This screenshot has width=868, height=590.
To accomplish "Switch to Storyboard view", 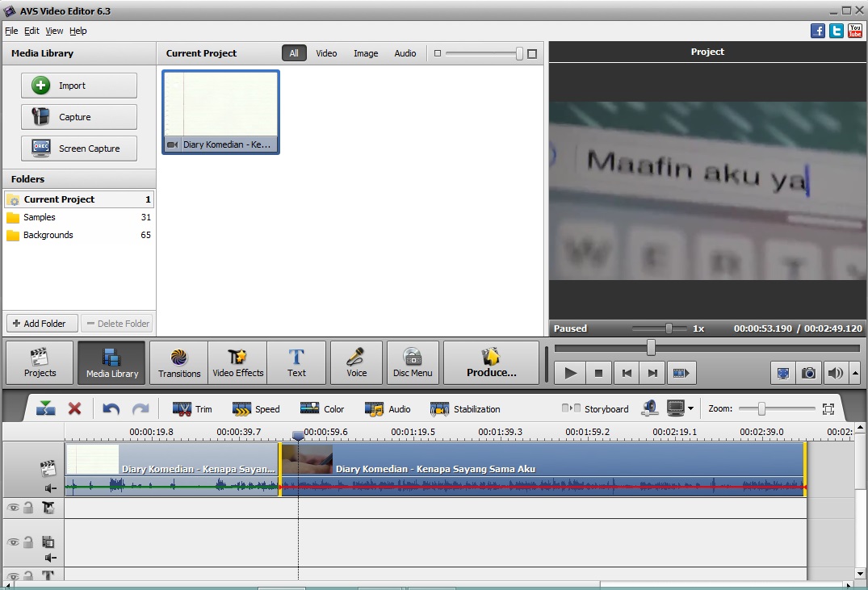I will tap(595, 409).
